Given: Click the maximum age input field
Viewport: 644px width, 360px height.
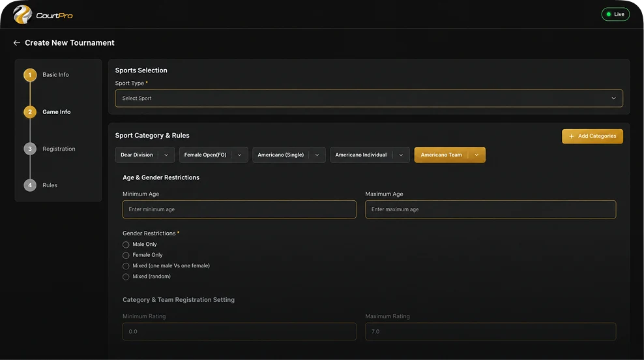Looking at the screenshot, I should 490,209.
